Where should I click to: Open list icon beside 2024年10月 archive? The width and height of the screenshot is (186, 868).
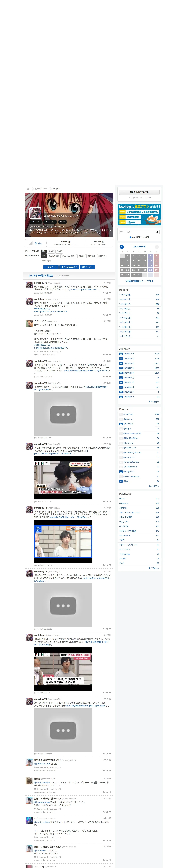pos(121,354)
